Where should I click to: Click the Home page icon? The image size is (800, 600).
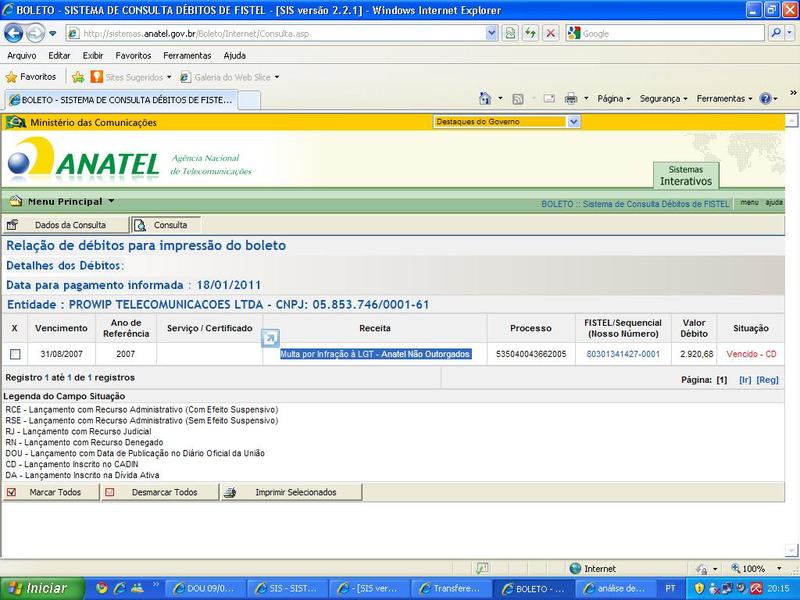(x=485, y=98)
